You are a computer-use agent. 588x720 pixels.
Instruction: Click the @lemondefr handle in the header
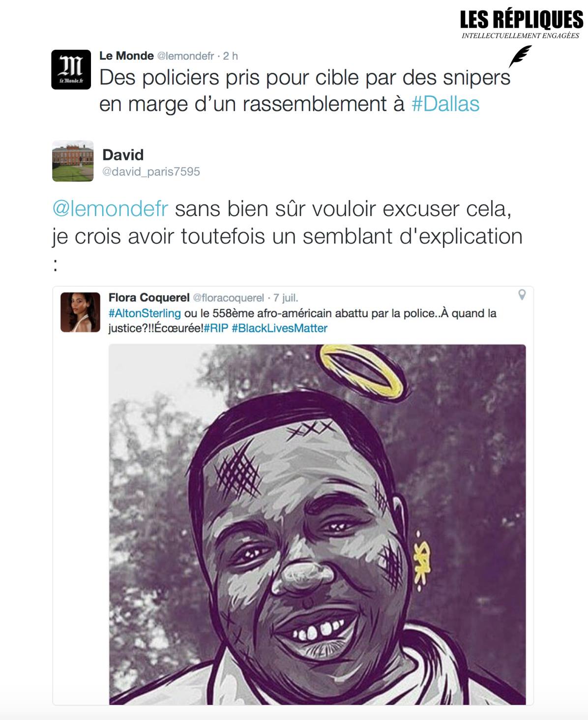185,57
